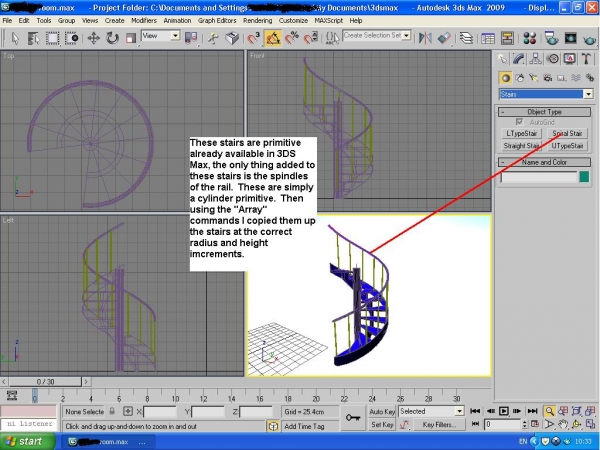Open Material Editor spheres icon
Image resolution: width=600 pixels, height=450 pixels.
[x=530, y=38]
